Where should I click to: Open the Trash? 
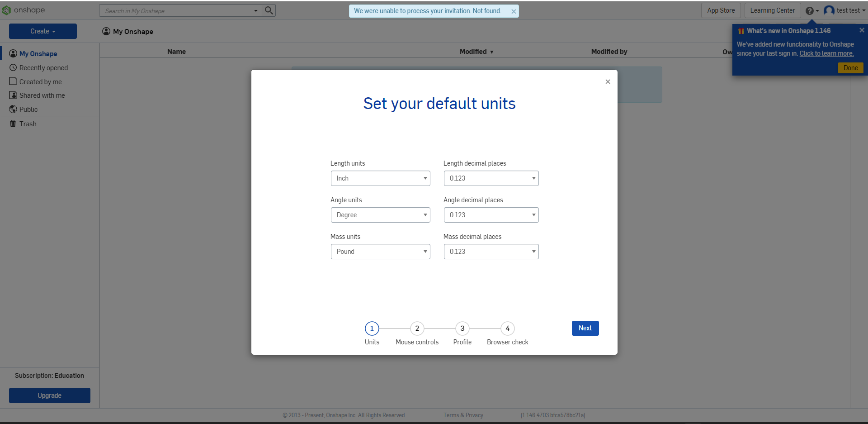click(x=28, y=124)
